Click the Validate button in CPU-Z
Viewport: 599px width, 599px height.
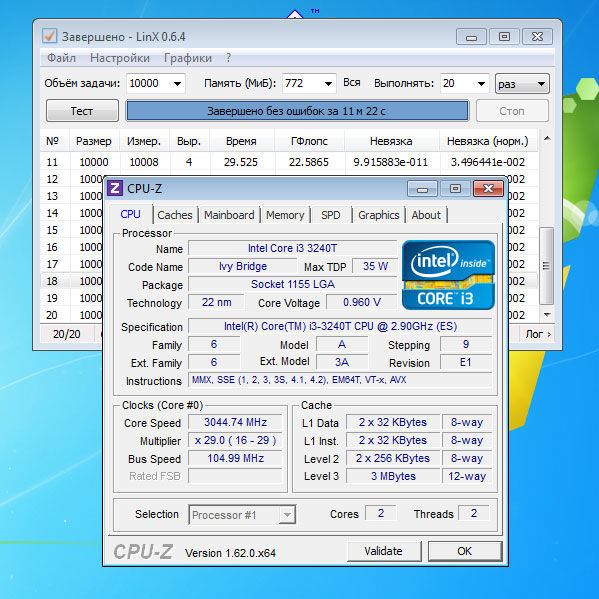click(384, 551)
